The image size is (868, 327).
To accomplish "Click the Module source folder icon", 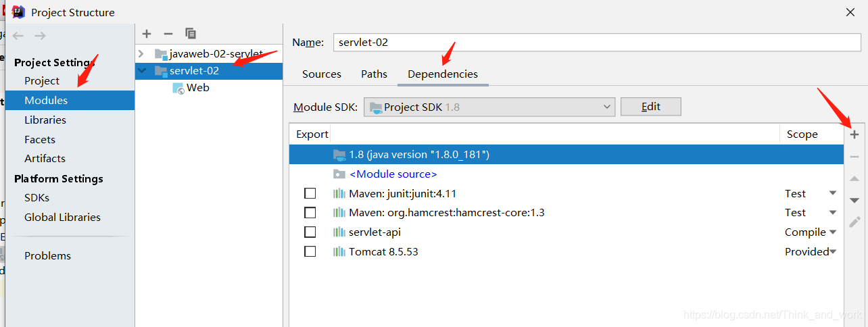I will pyautogui.click(x=339, y=174).
